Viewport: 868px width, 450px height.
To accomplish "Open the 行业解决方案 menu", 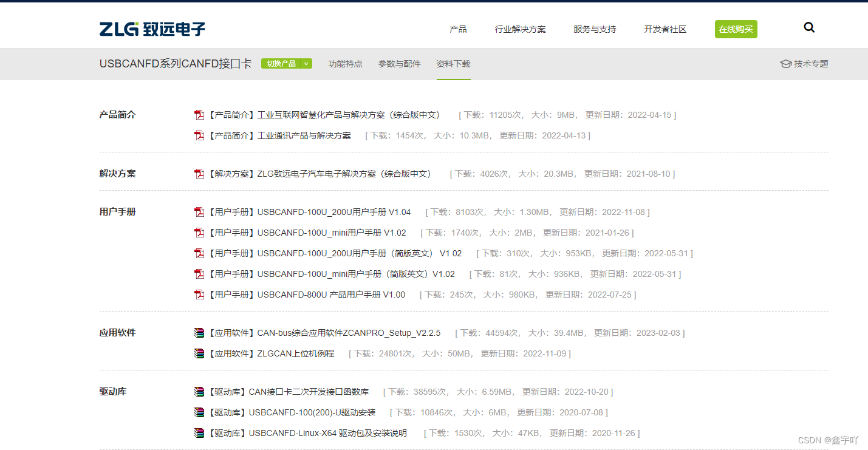I will click(x=521, y=29).
